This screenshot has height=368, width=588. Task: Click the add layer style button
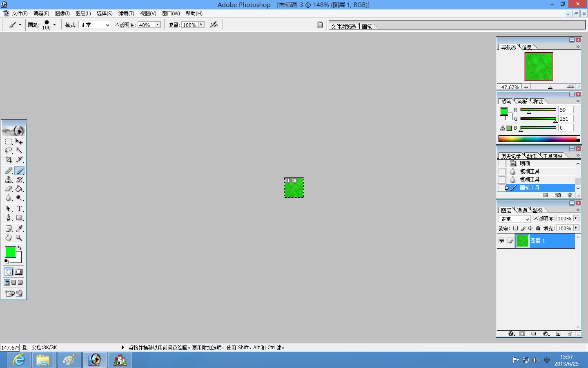pos(511,334)
